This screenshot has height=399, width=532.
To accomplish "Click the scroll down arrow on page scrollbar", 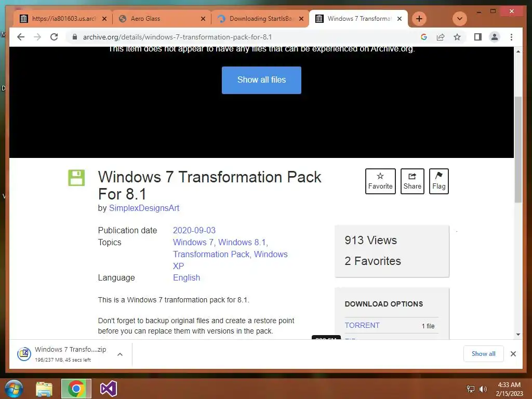I will point(518,335).
